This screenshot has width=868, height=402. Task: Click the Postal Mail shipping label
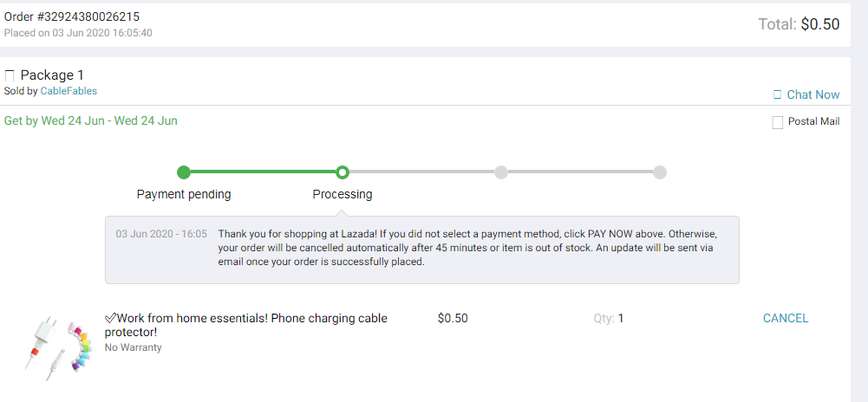pos(813,122)
